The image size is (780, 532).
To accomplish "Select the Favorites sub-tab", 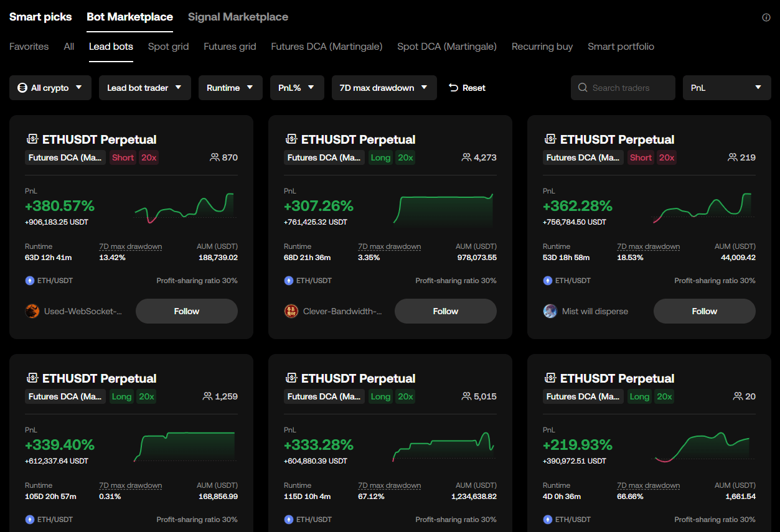I will tap(29, 47).
